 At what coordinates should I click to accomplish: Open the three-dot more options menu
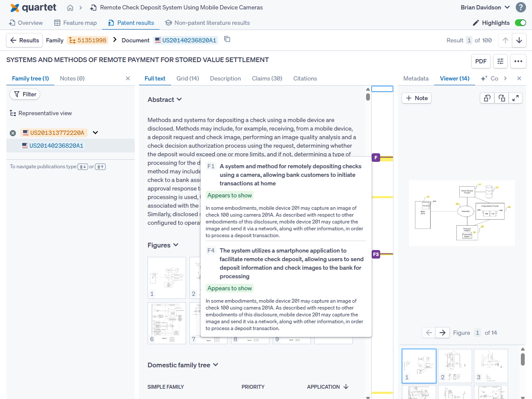(518, 61)
